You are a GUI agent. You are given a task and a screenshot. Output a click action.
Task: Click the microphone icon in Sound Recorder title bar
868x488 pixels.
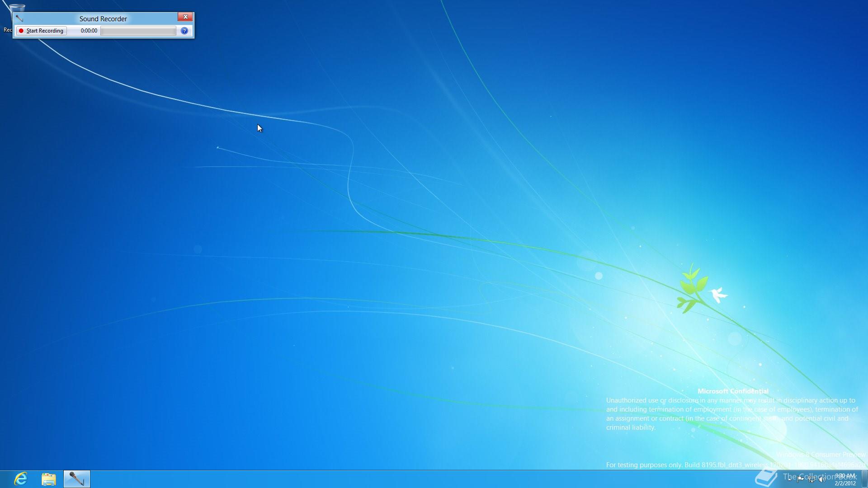[19, 19]
